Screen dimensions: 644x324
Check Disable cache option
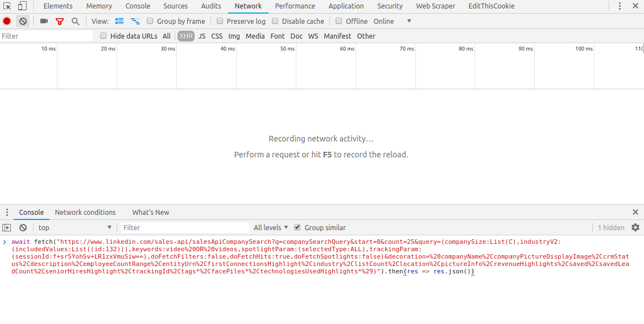pyautogui.click(x=275, y=21)
